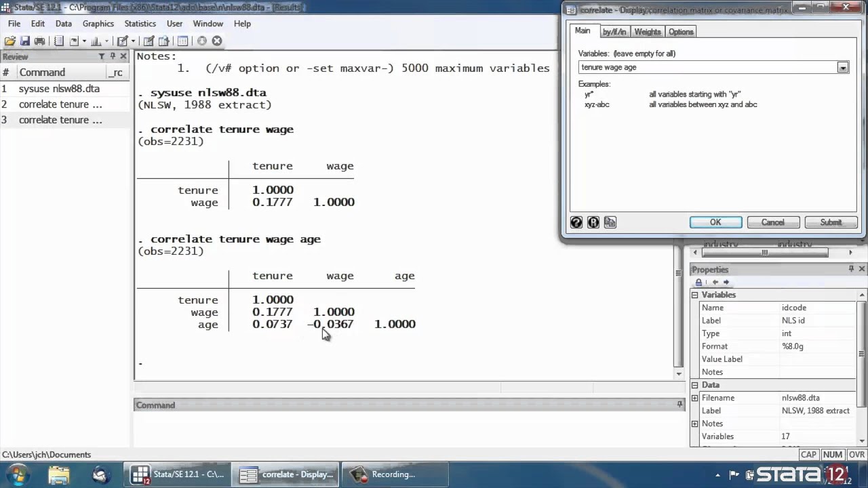Open the Viewer icon dropdown arrow
868x488 pixels.
coord(84,41)
